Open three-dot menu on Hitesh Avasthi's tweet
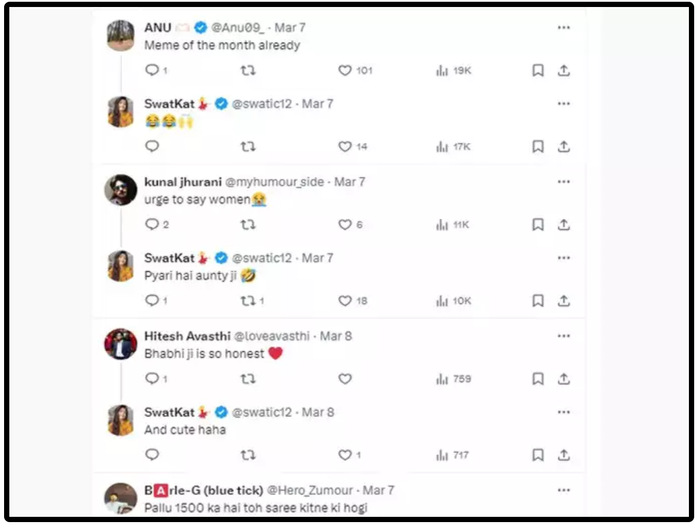This screenshot has width=700, height=525. (x=564, y=336)
